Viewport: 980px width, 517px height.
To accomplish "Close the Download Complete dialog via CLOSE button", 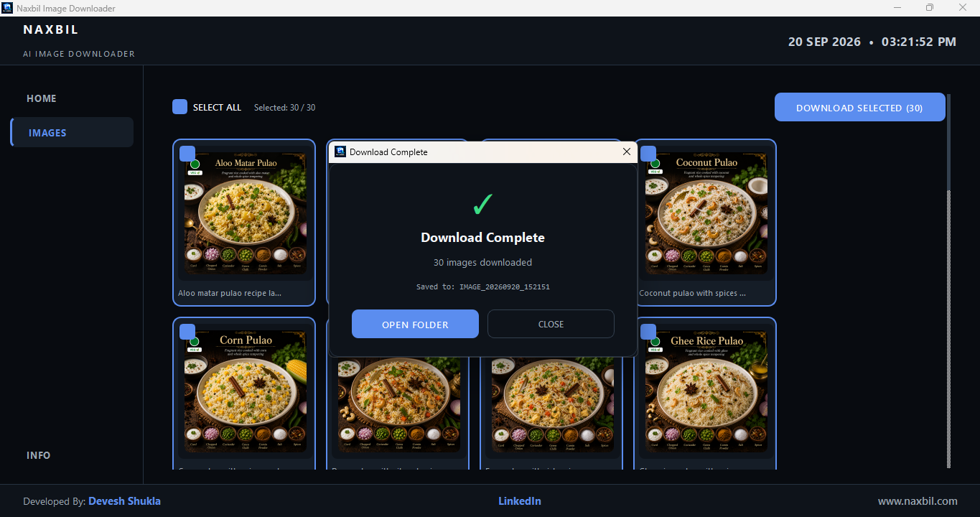I will tap(551, 324).
